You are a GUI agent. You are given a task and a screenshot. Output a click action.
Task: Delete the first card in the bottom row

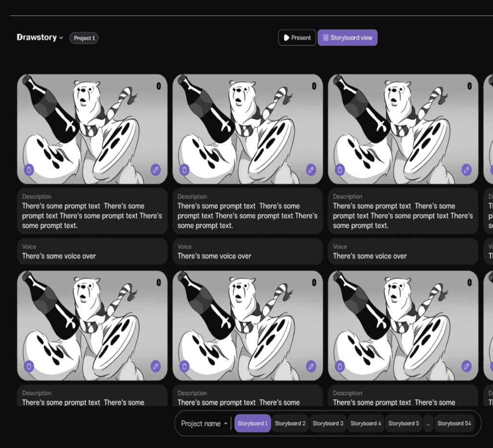point(29,366)
